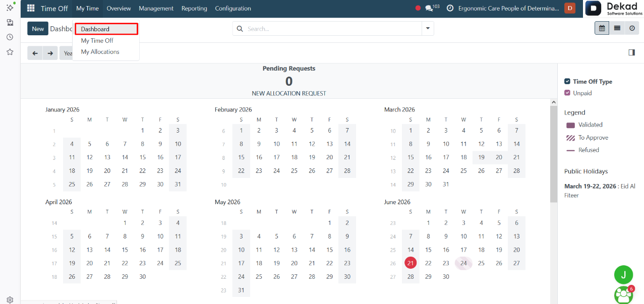The width and height of the screenshot is (644, 304).
Task: Select today's highlighted date June 21
Action: [x=411, y=263]
